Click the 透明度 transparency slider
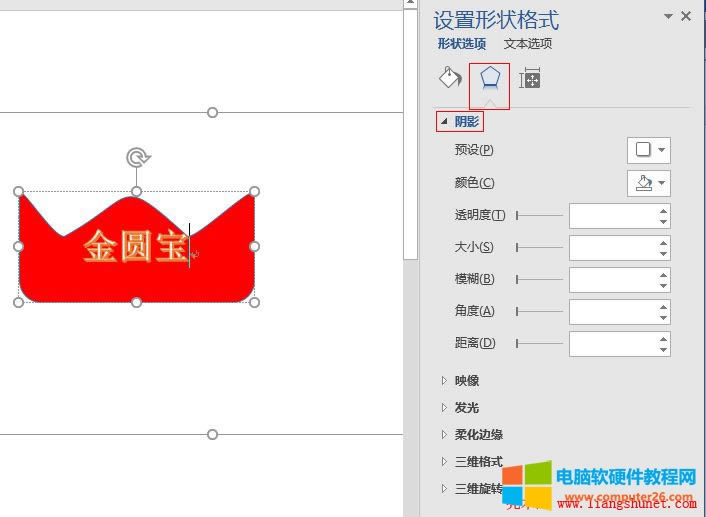706x517 pixels. coord(539,215)
